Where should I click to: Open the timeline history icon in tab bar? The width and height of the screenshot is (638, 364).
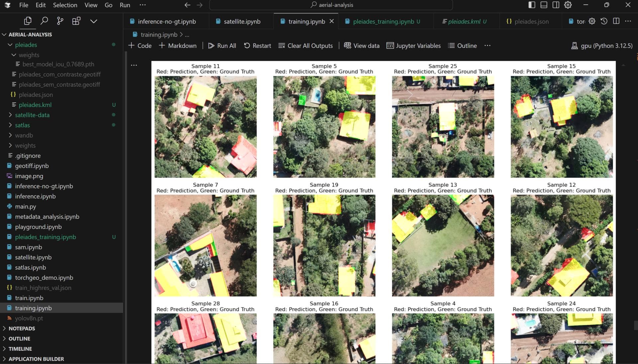click(x=604, y=21)
